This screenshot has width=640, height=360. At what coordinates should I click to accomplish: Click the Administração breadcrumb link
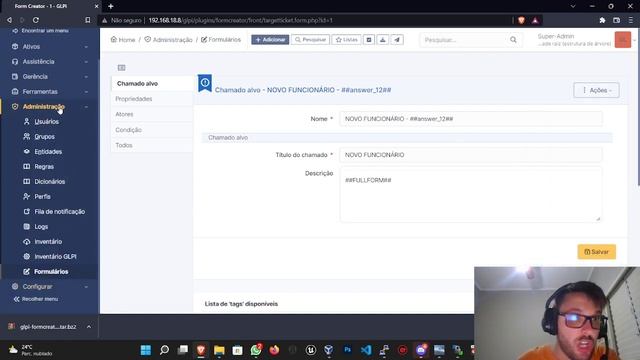click(x=169, y=40)
